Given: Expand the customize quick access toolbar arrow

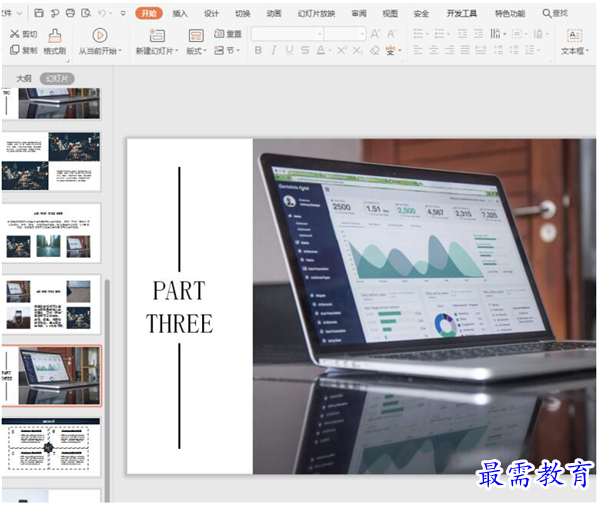Looking at the screenshot, I should click(x=123, y=13).
